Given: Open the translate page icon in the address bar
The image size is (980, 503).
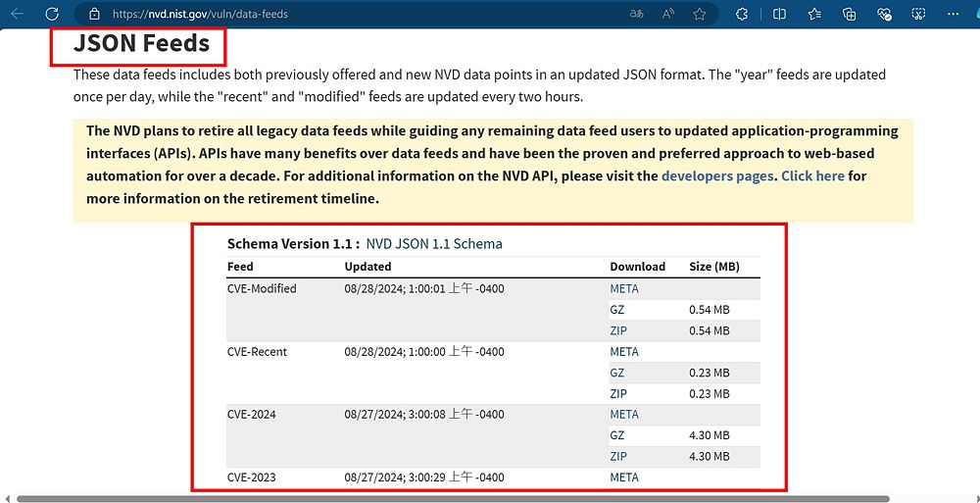Looking at the screenshot, I should (x=637, y=14).
